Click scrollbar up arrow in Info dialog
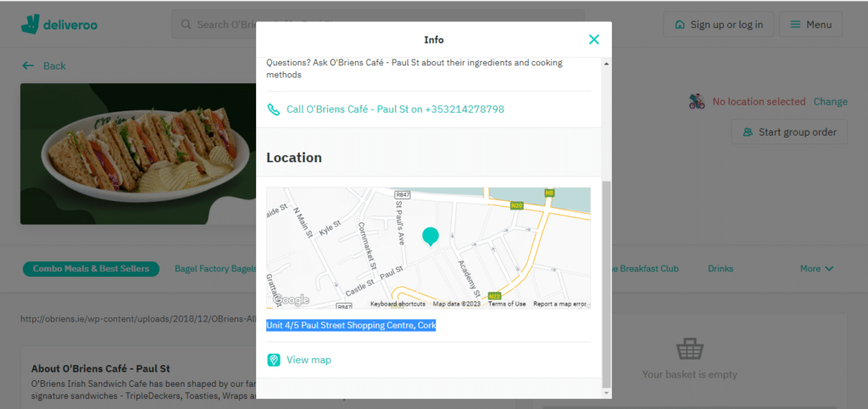This screenshot has width=868, height=409. [606, 64]
